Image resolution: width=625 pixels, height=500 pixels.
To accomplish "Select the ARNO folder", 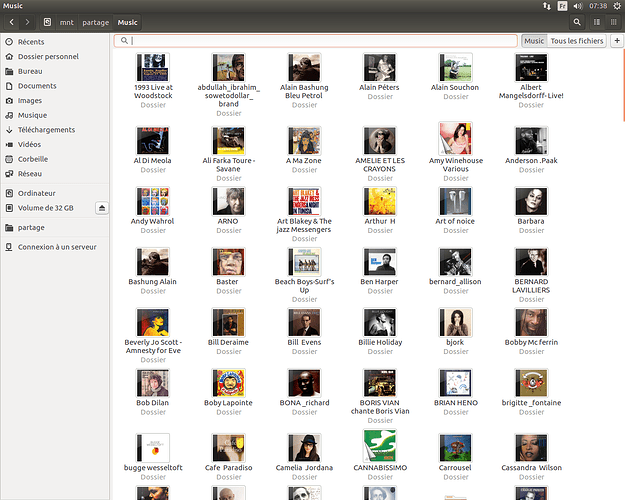I will (228, 211).
